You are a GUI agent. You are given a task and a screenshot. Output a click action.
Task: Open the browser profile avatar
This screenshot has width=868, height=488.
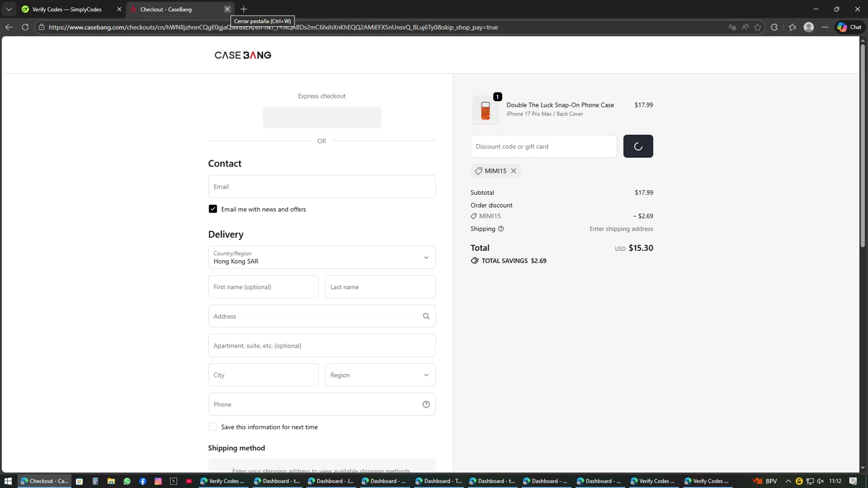[809, 27]
